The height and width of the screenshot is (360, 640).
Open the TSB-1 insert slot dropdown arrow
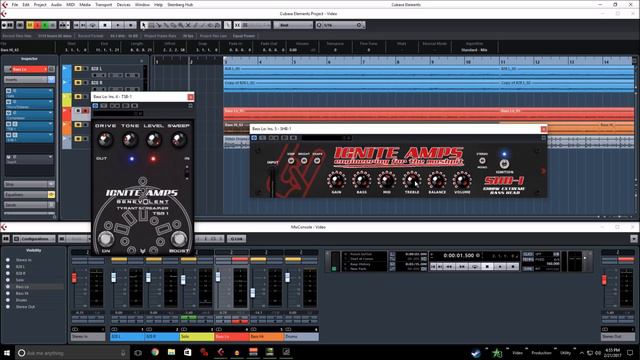tap(51, 124)
